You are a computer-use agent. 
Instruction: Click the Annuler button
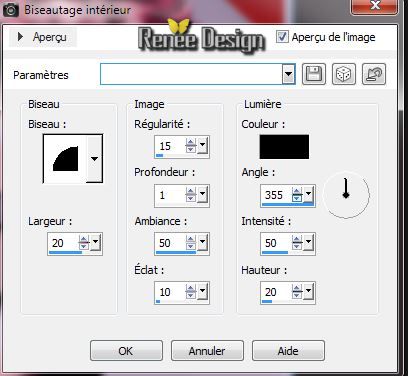click(207, 351)
